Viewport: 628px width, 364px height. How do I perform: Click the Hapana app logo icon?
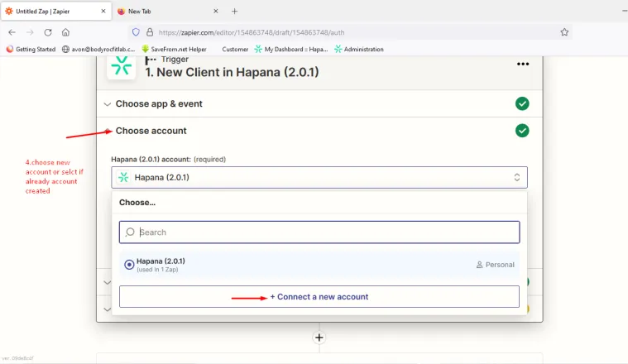point(122,67)
